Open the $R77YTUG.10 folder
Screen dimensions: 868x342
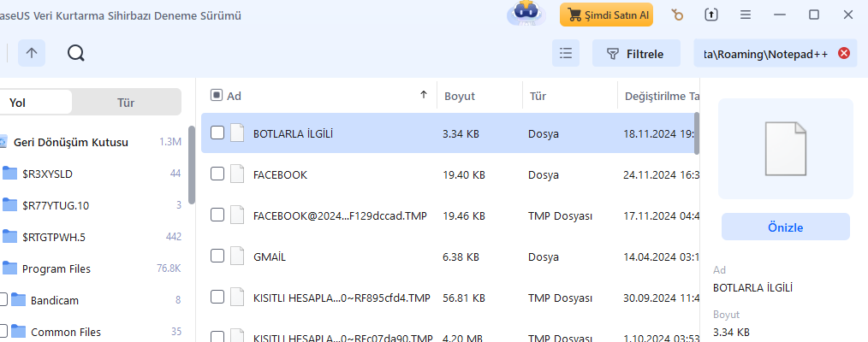click(56, 205)
